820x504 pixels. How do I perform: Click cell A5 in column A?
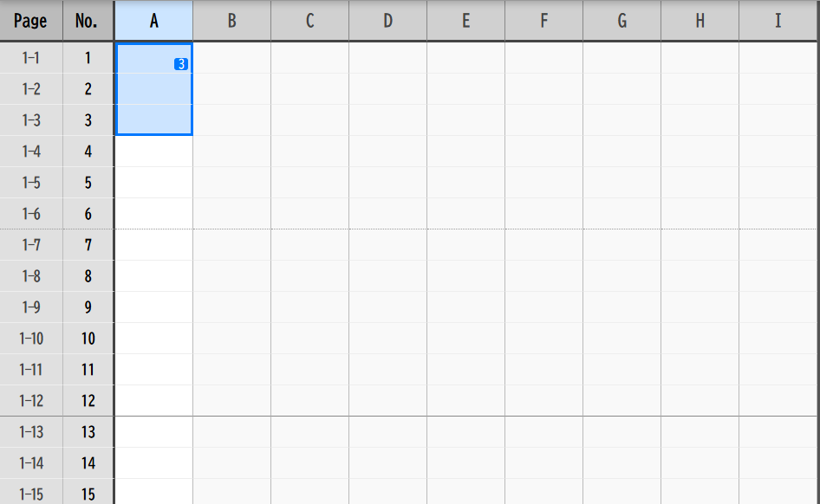(153, 183)
